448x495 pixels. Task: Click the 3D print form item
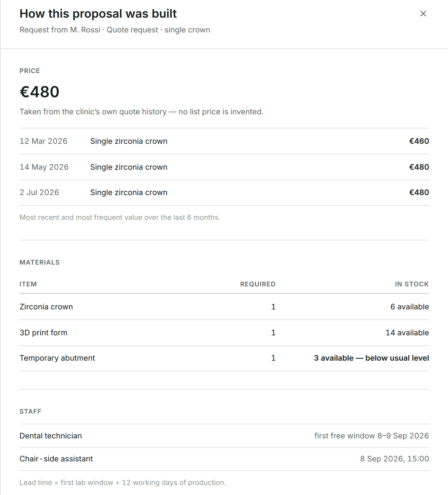43,333
